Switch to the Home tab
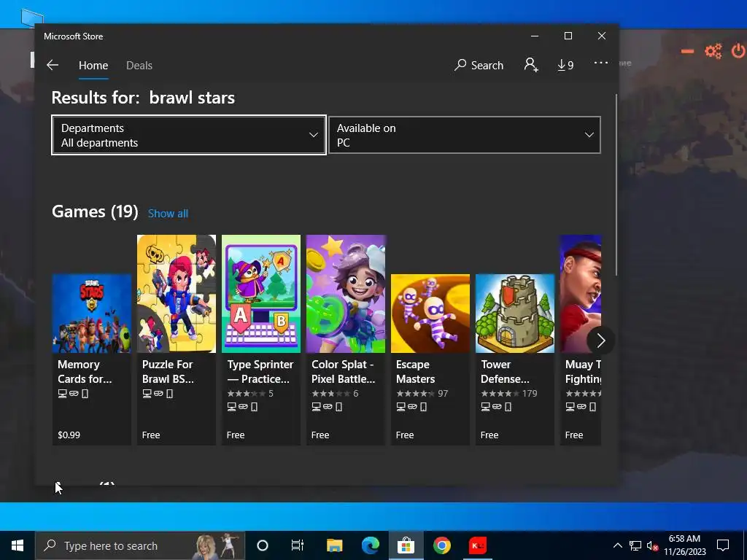The image size is (747, 560). click(93, 65)
